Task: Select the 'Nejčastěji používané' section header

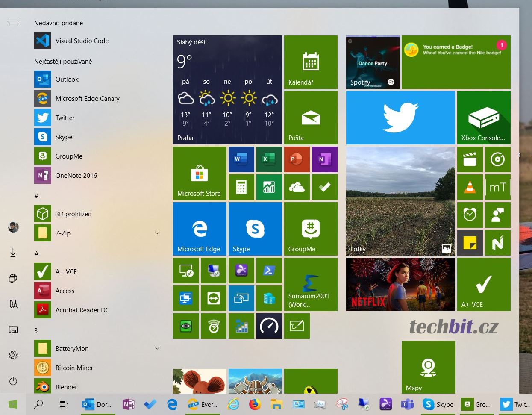Action: [63, 62]
